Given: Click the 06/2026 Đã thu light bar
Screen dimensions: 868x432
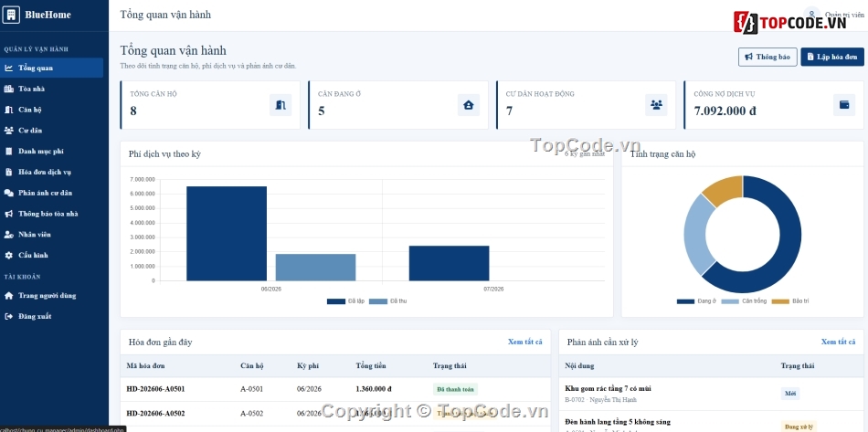Looking at the screenshot, I should [315, 268].
